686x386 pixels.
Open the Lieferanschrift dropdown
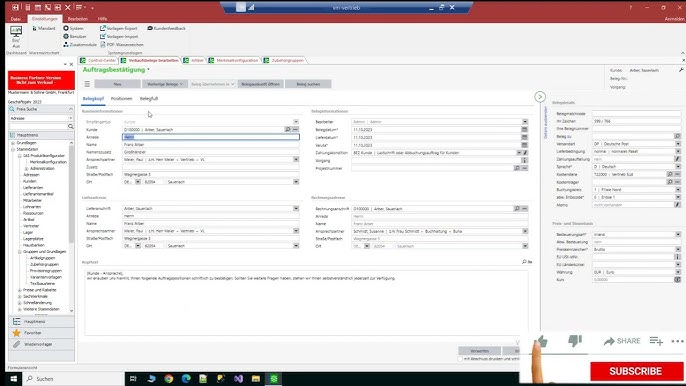tap(296, 208)
